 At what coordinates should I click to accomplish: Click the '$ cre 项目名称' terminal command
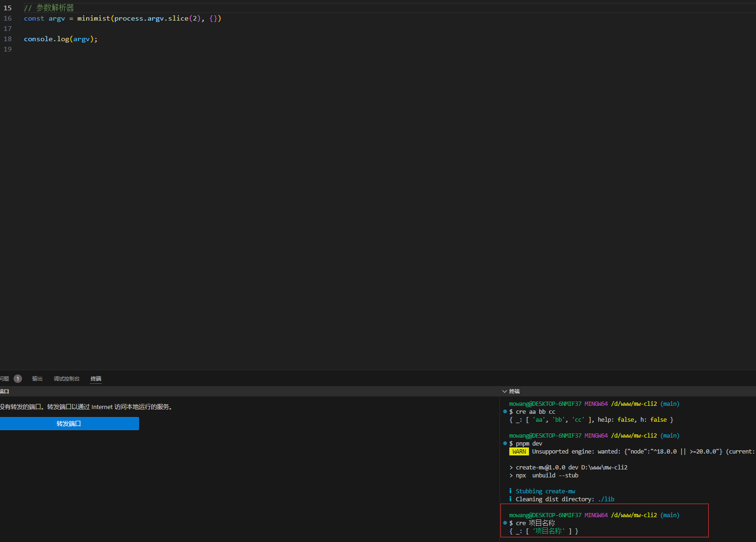532,523
